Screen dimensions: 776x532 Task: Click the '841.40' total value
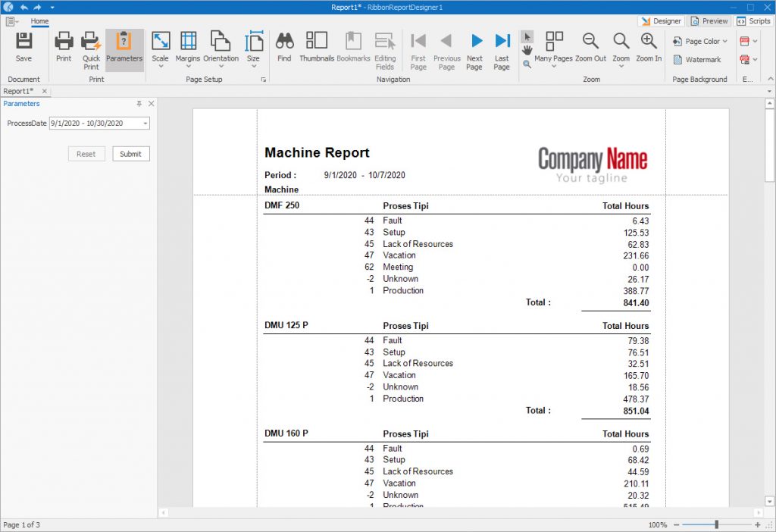[x=636, y=303]
